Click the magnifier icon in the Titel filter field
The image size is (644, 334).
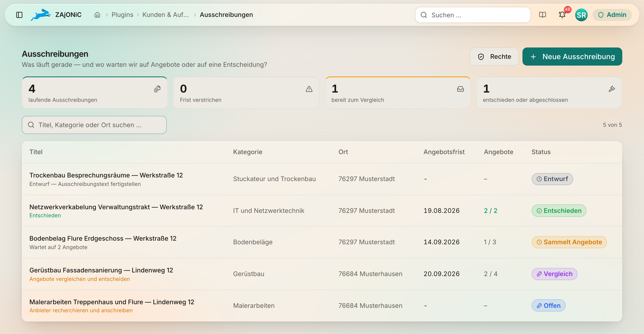click(x=31, y=125)
